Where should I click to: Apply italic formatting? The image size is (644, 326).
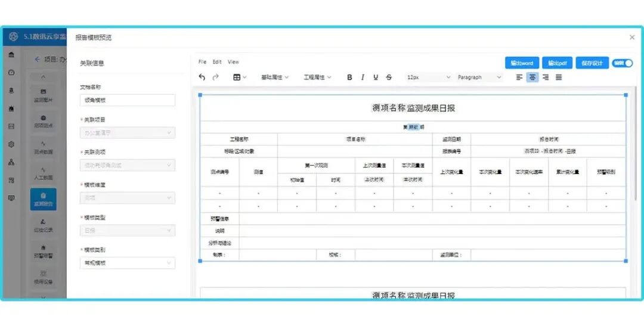point(363,77)
